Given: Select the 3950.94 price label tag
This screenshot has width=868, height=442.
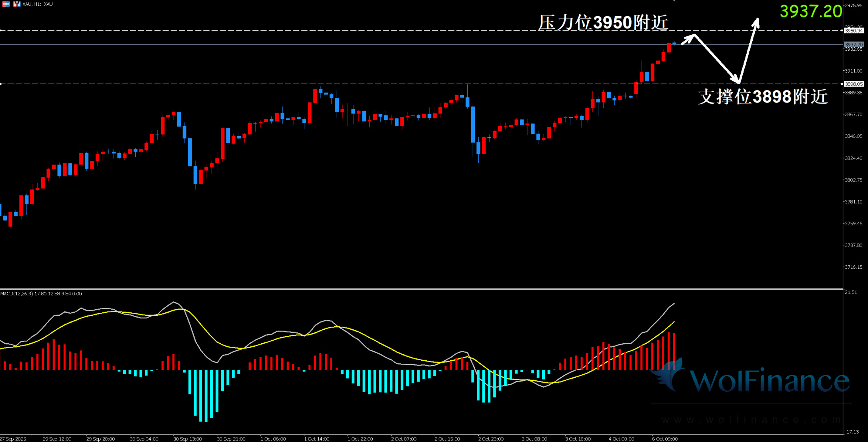Looking at the screenshot, I should (854, 31).
